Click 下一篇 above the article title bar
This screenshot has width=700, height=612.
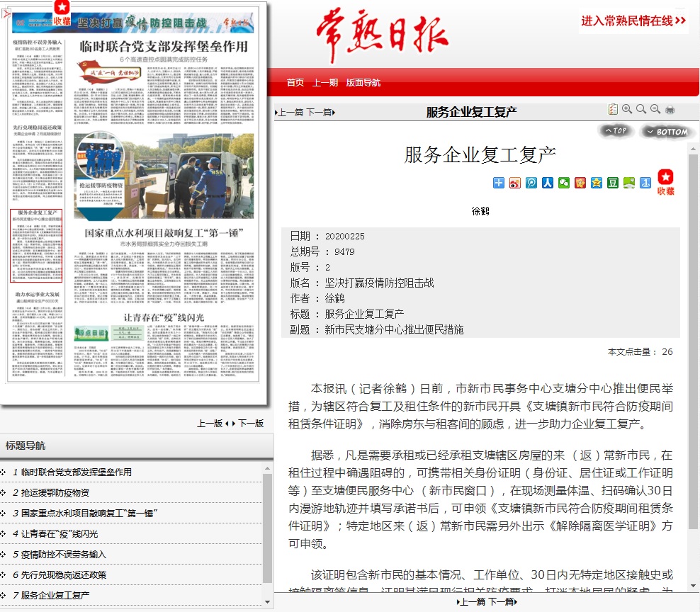pos(320,112)
